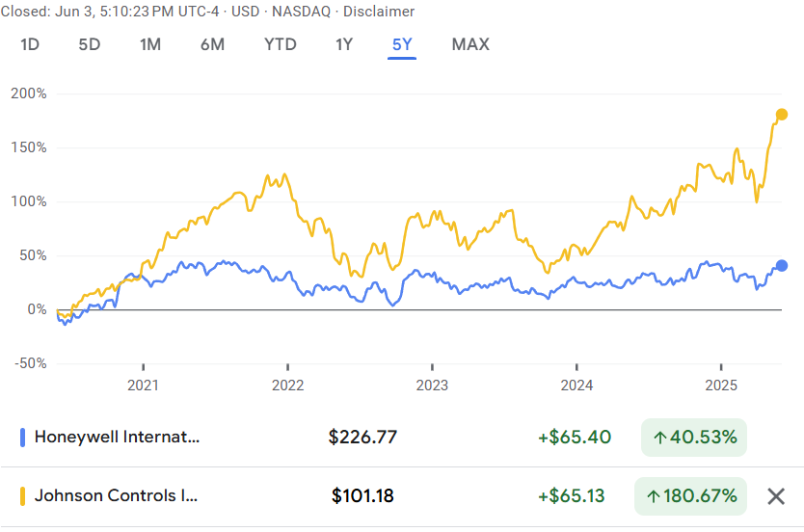This screenshot has width=804, height=532.
Task: Click the blue Honeywell endpoint dot
Action: (782, 265)
